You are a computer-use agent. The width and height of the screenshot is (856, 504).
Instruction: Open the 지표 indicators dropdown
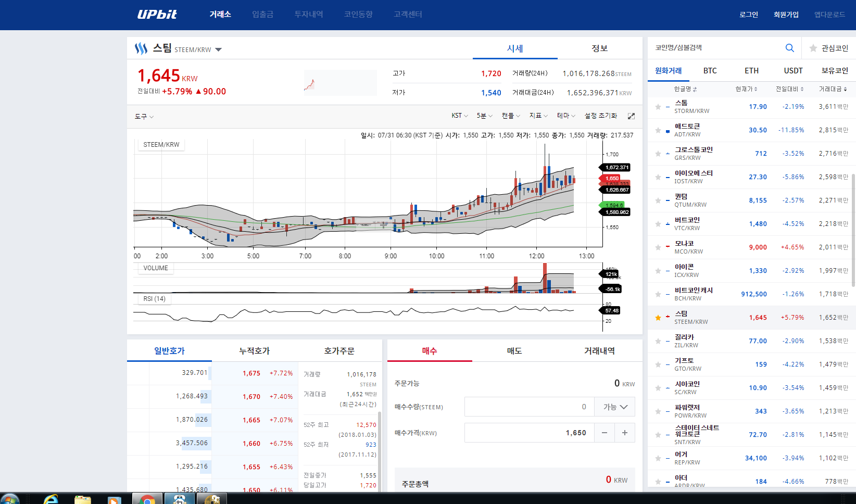click(x=538, y=116)
